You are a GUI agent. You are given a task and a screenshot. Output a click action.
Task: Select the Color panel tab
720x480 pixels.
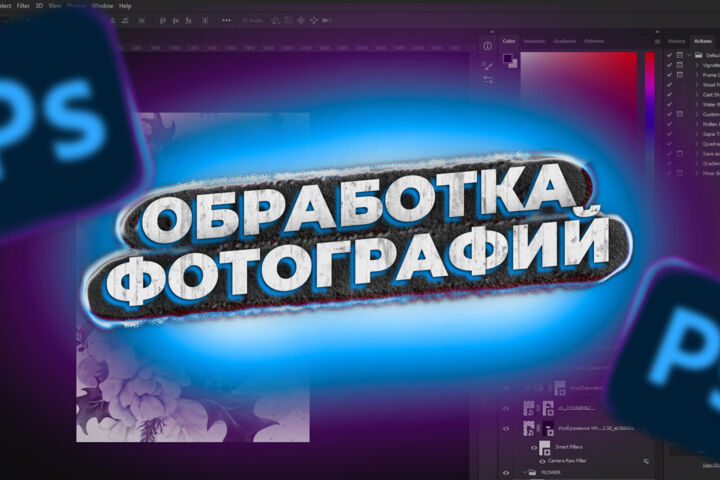(509, 41)
